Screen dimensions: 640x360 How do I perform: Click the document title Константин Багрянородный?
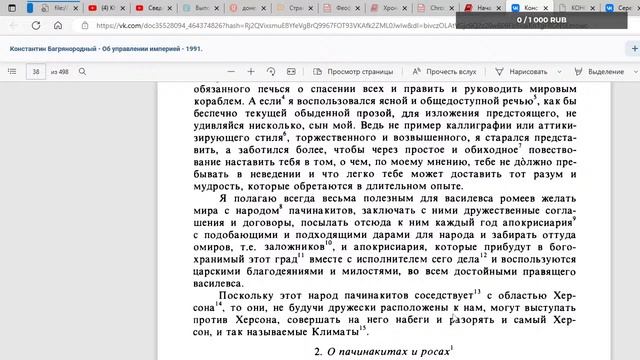click(106, 49)
